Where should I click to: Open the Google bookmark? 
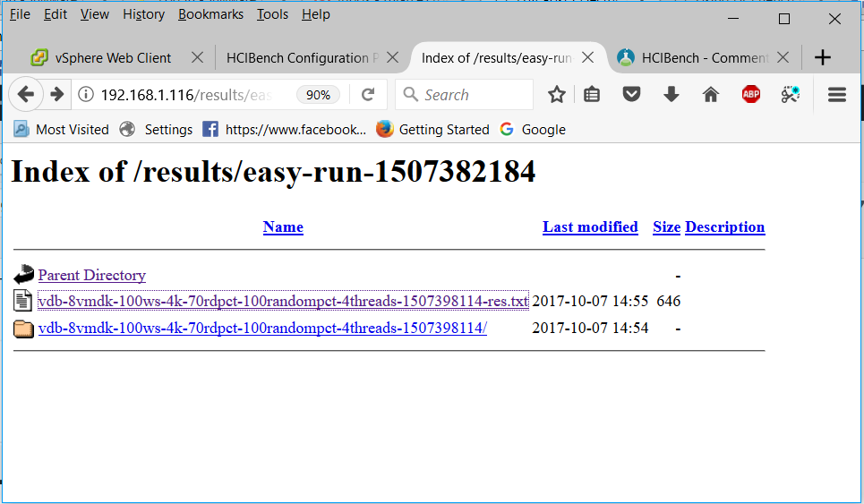533,130
